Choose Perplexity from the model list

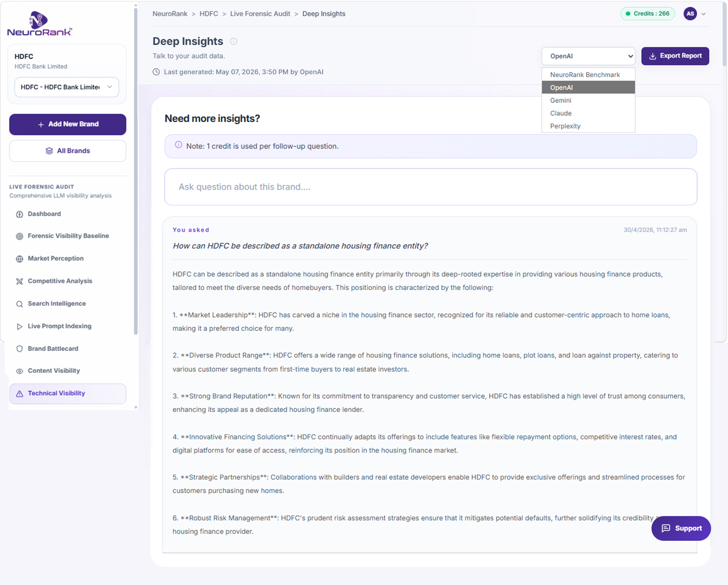pos(588,126)
